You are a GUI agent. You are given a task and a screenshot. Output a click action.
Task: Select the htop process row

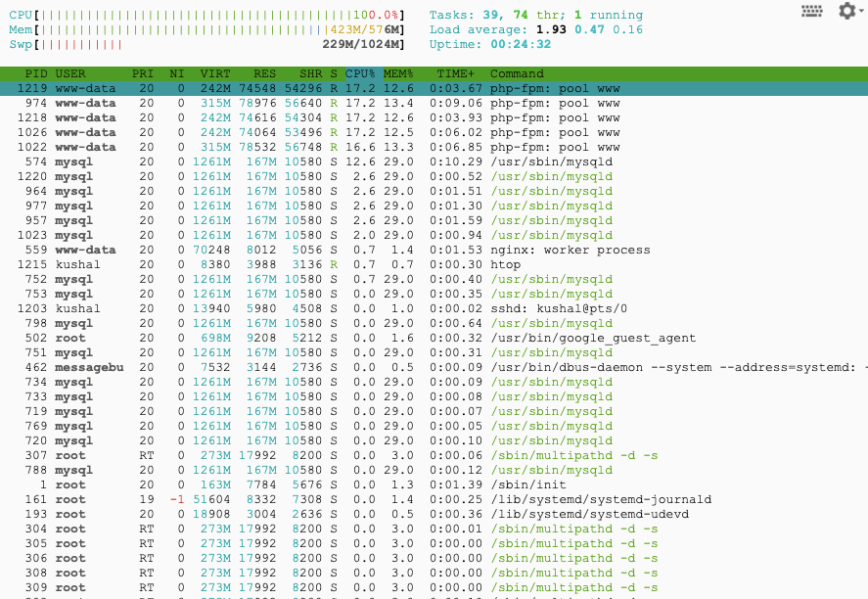coord(434,264)
